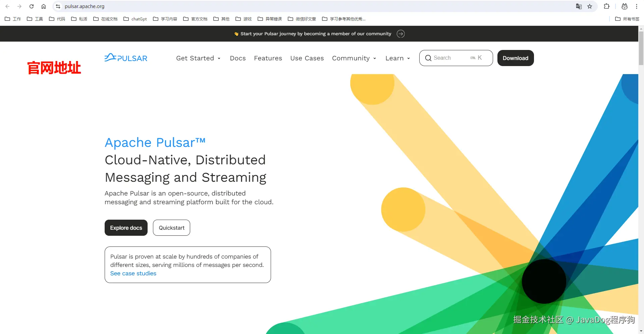
Task: Click the scrollbar down arrow
Action: (641, 331)
